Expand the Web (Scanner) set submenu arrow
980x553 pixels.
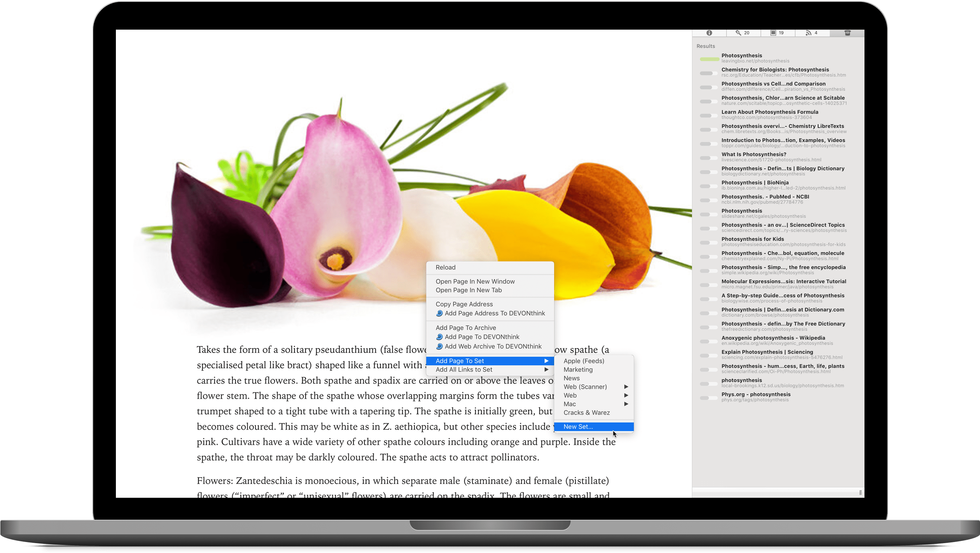(x=626, y=387)
